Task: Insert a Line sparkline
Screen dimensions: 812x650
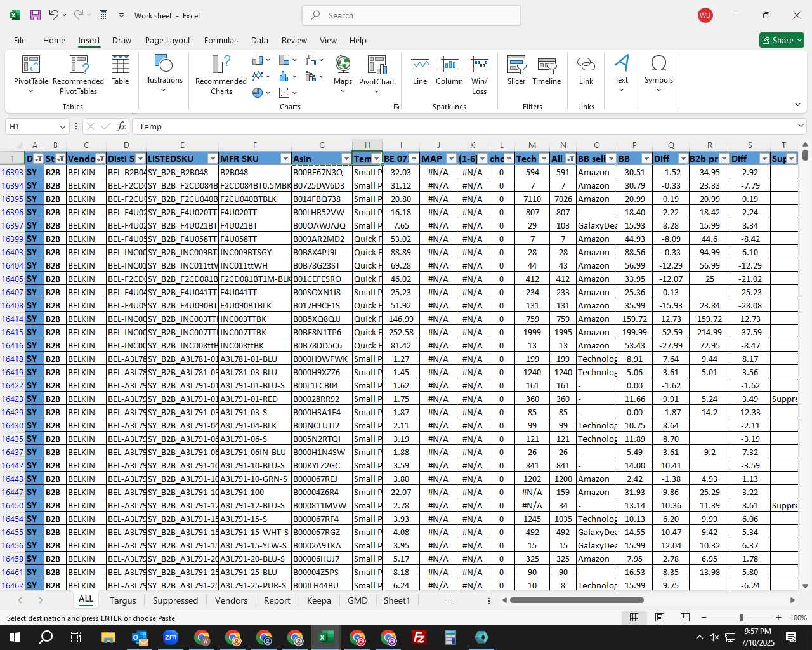Action: click(x=420, y=70)
